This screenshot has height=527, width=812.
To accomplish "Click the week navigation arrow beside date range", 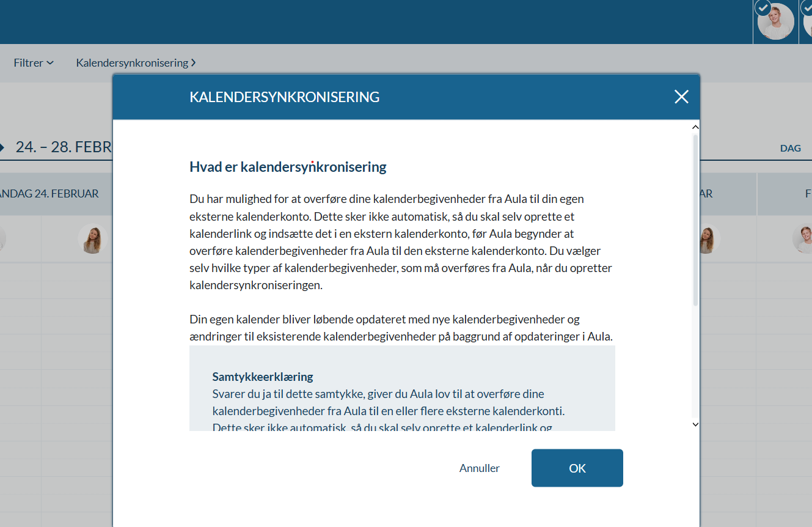I will pyautogui.click(x=2, y=147).
